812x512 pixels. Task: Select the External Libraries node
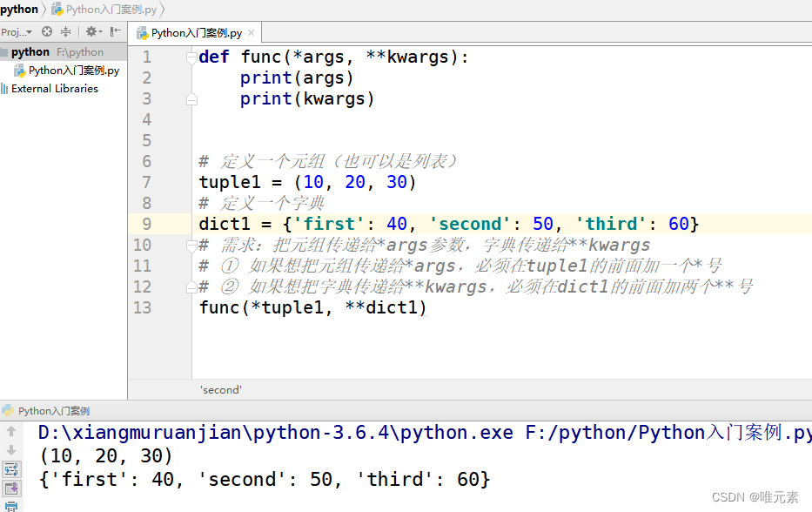point(49,88)
